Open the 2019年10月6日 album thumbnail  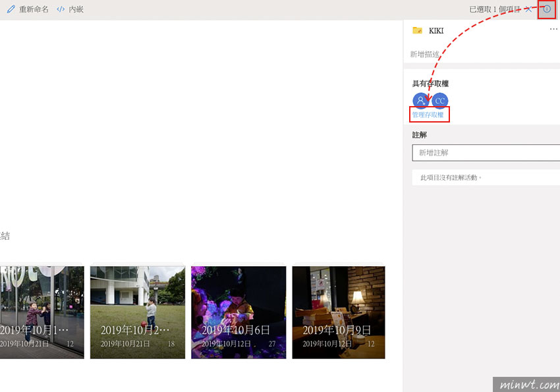(238, 312)
